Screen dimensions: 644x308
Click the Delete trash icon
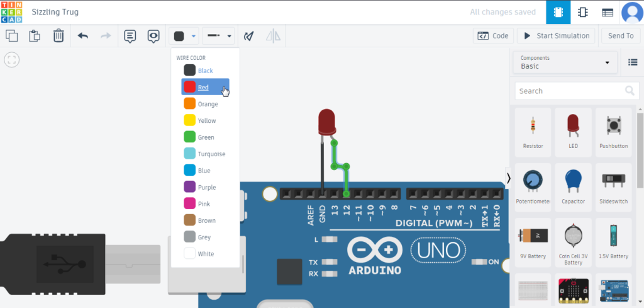[x=58, y=36]
